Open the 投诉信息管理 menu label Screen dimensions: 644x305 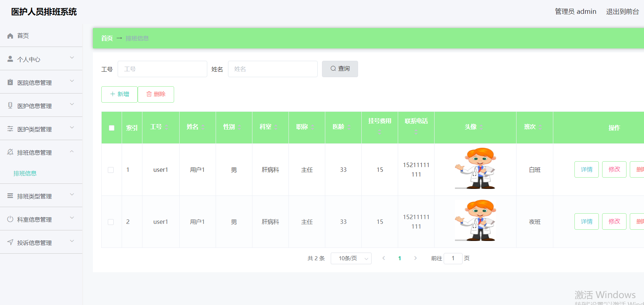click(35, 243)
